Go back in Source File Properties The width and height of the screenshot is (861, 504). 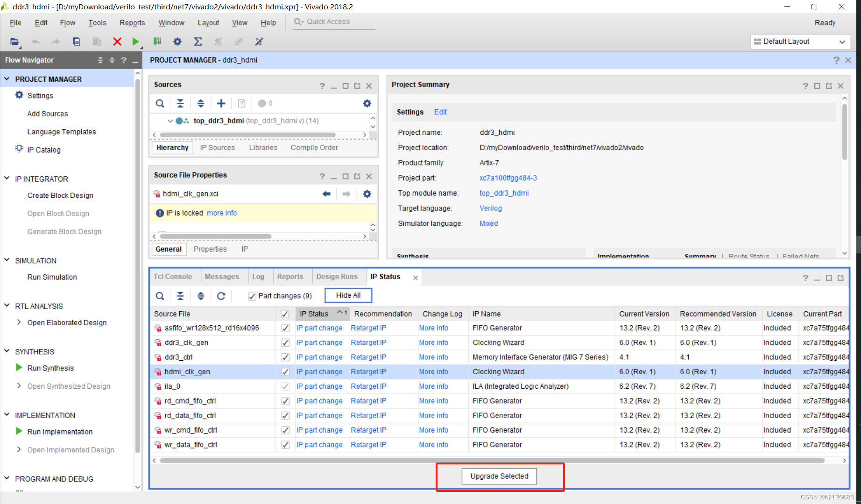pyautogui.click(x=326, y=194)
